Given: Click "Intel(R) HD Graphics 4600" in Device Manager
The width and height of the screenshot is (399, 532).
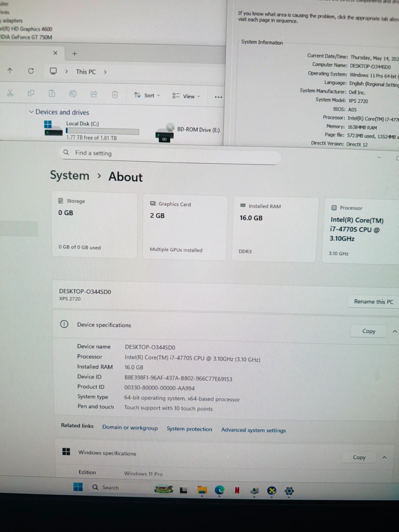Looking at the screenshot, I should point(26,29).
